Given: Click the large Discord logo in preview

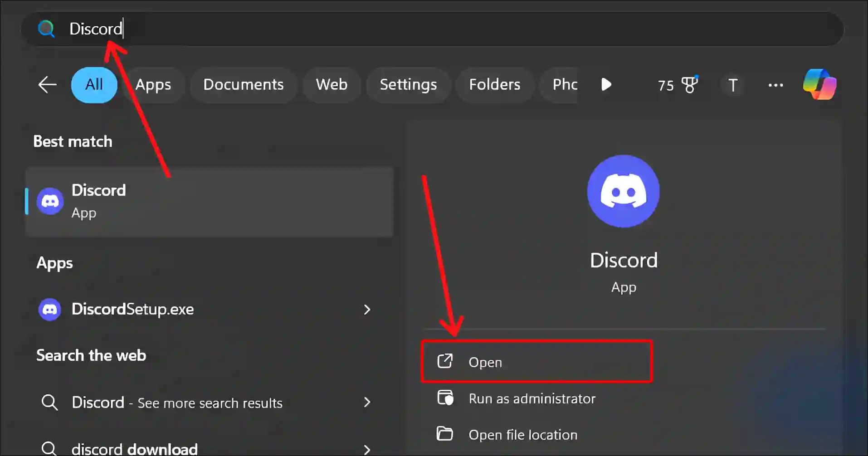Looking at the screenshot, I should [624, 191].
